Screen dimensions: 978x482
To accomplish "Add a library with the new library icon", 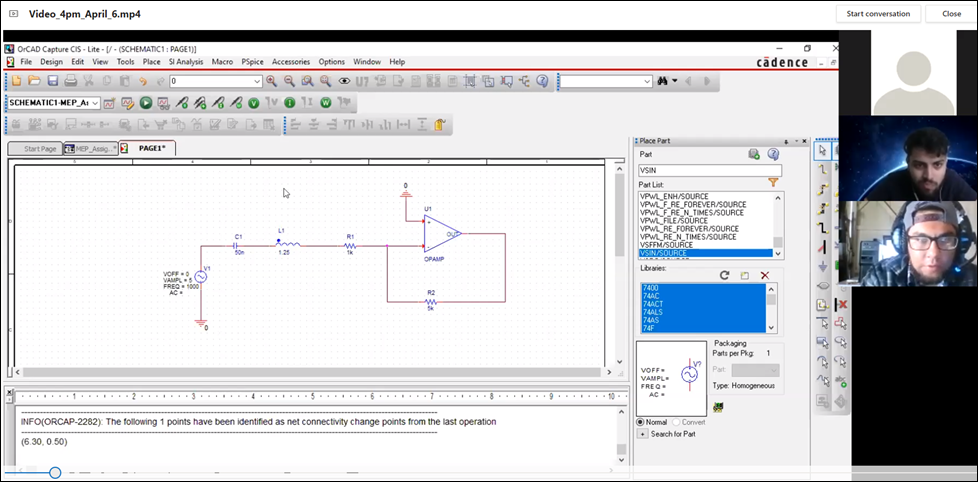I will 745,275.
